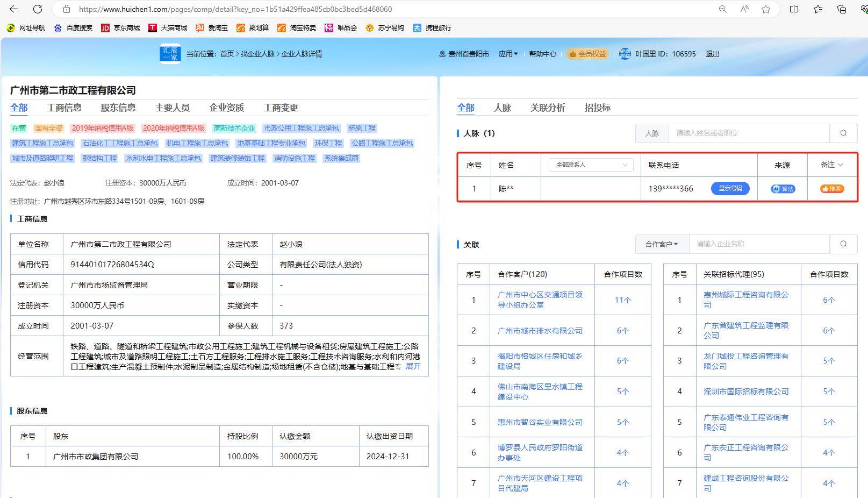This screenshot has width=868, height=498.
Task: Click the 汇辰一家 site logo
Action: point(170,54)
